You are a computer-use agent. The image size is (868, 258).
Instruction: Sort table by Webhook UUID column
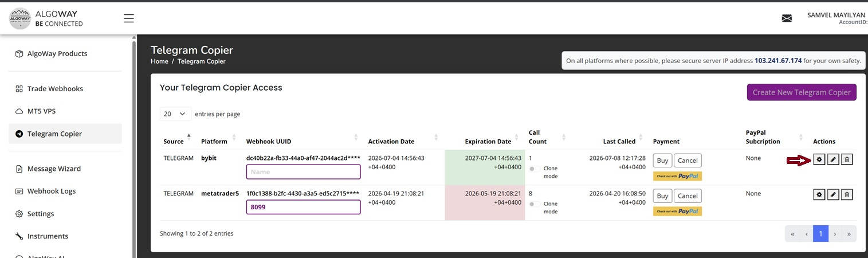click(x=303, y=141)
